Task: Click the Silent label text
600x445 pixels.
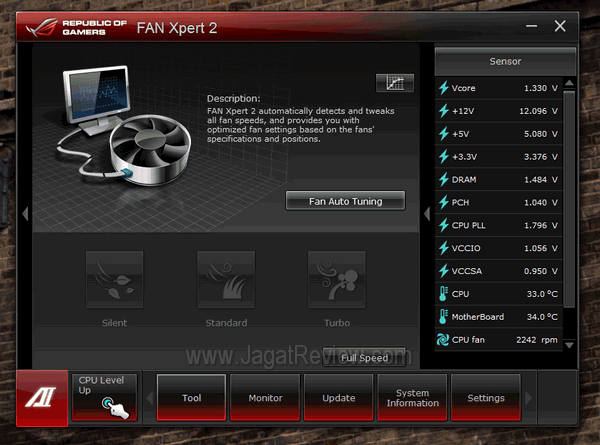Action: pos(114,323)
